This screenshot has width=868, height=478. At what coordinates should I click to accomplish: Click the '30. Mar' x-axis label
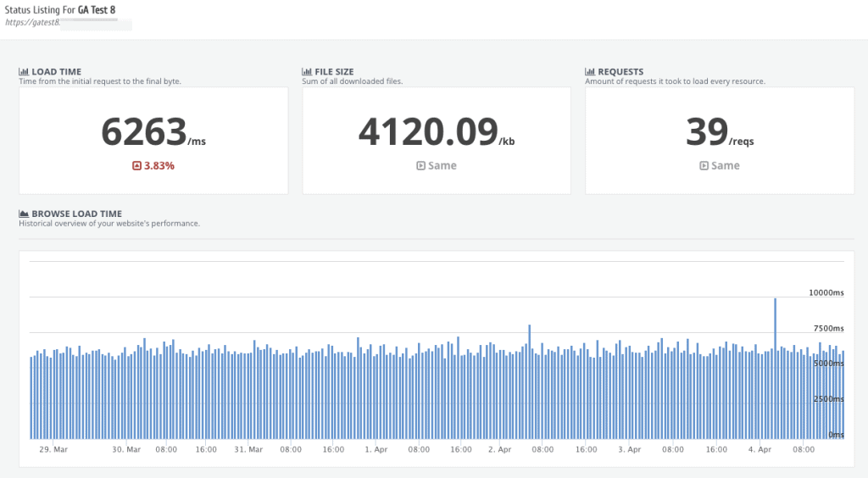126,449
